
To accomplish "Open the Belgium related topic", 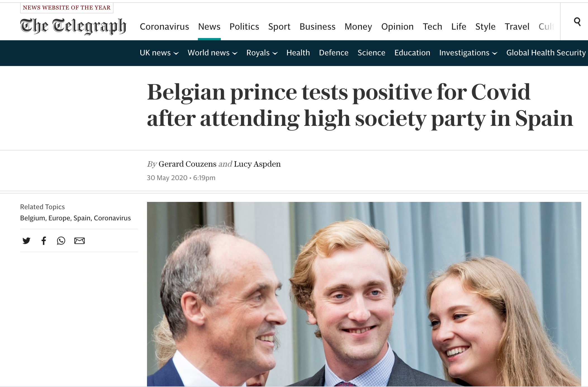I will pyautogui.click(x=32, y=218).
